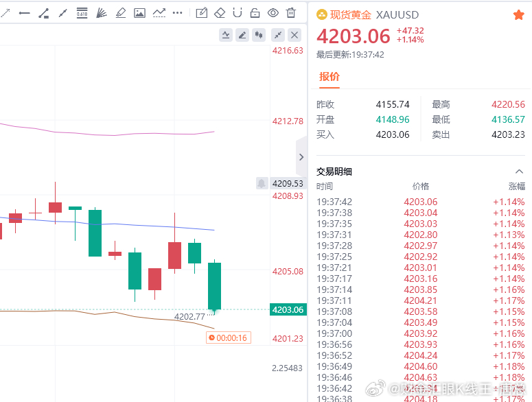Click the 买入 price 4203.06

tap(393, 134)
